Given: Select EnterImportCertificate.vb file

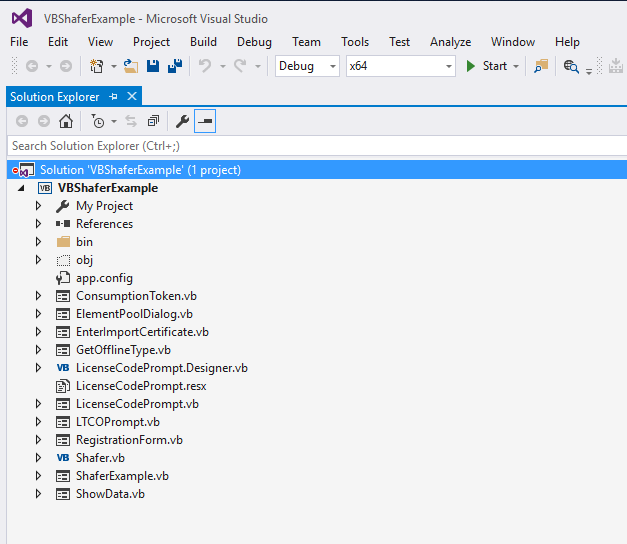Looking at the screenshot, I should point(142,332).
